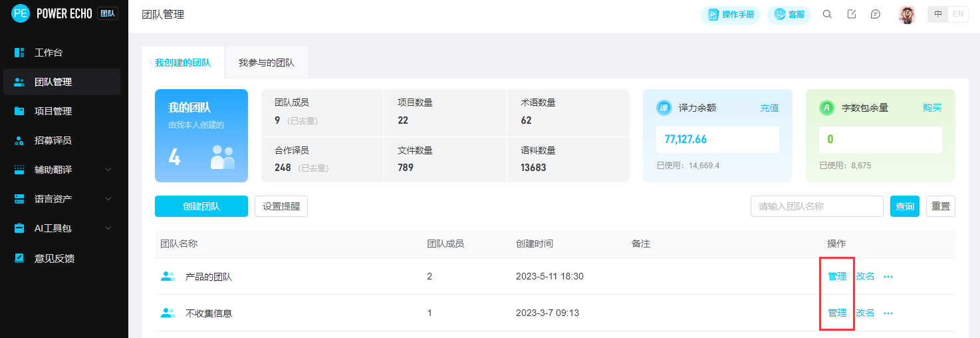Switch interface language to EN
The image size is (980, 338).
click(958, 14)
